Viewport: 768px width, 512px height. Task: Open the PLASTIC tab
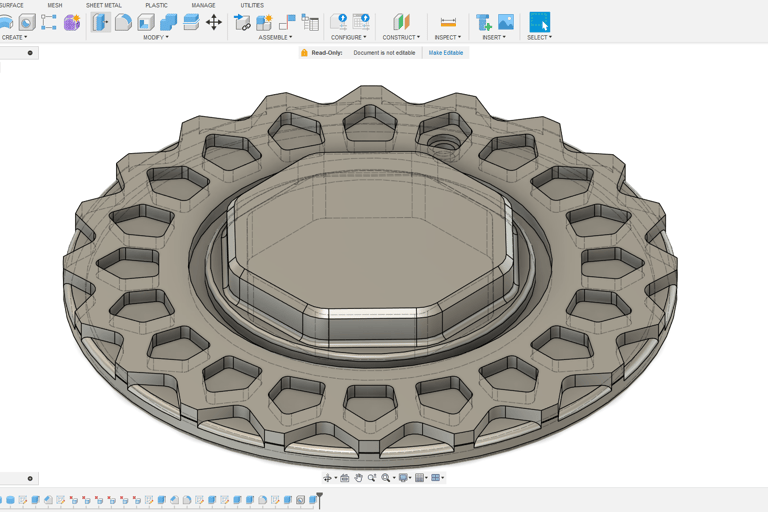(x=156, y=5)
